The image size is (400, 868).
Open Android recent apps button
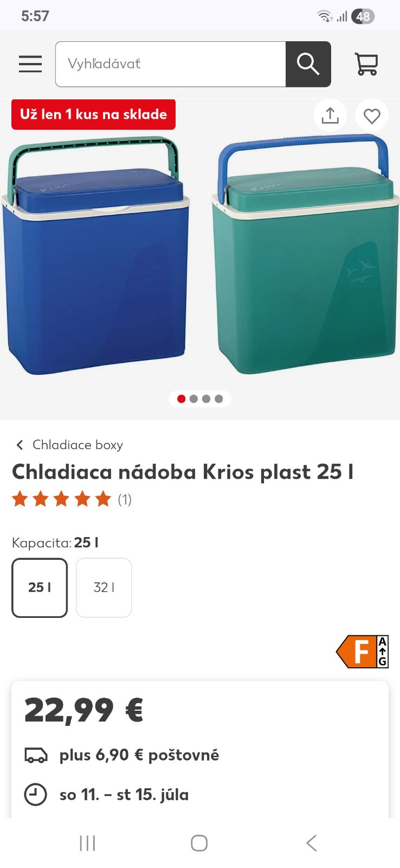(x=87, y=843)
